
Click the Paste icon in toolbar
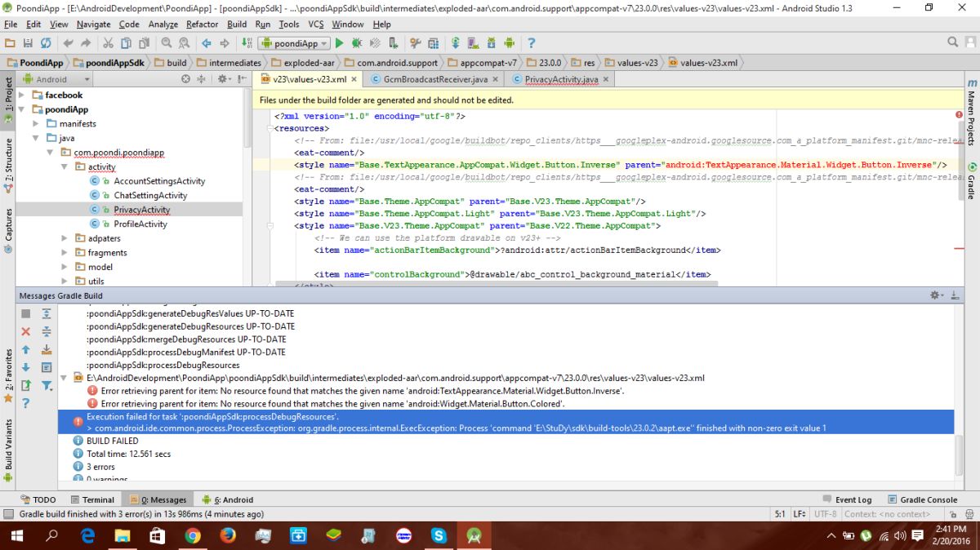pos(144,43)
